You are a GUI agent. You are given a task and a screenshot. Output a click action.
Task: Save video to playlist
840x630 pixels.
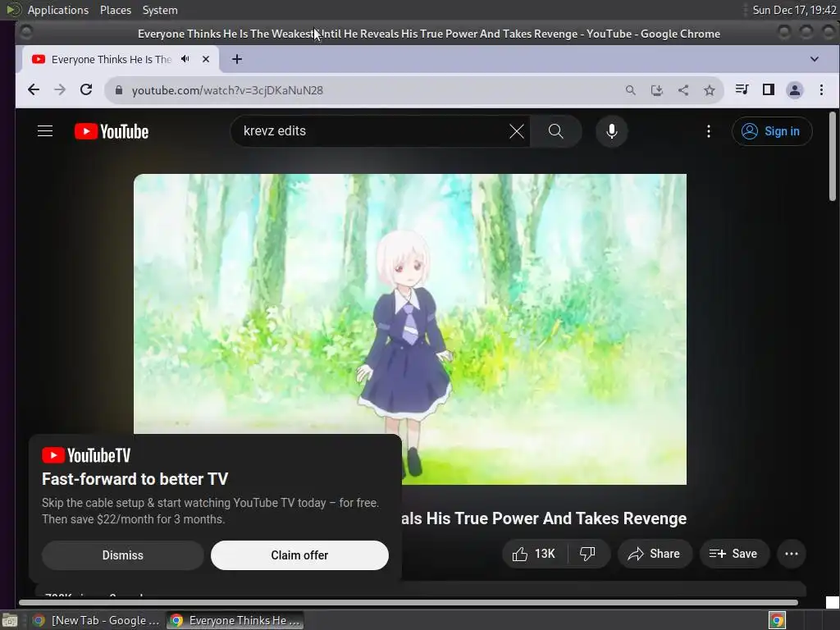(734, 554)
